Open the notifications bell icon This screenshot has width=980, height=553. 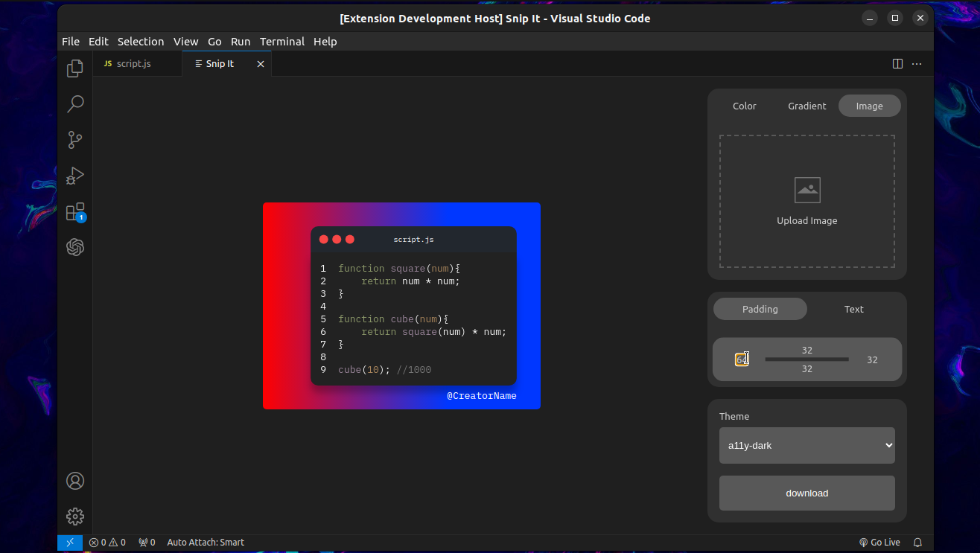(917, 543)
